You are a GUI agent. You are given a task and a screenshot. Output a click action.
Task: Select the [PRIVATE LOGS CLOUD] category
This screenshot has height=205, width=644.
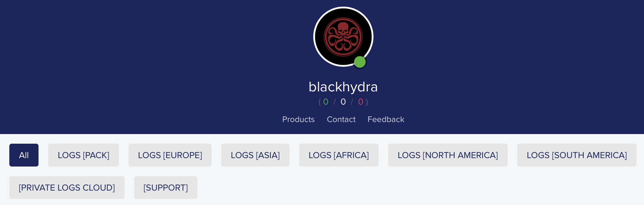click(x=67, y=188)
